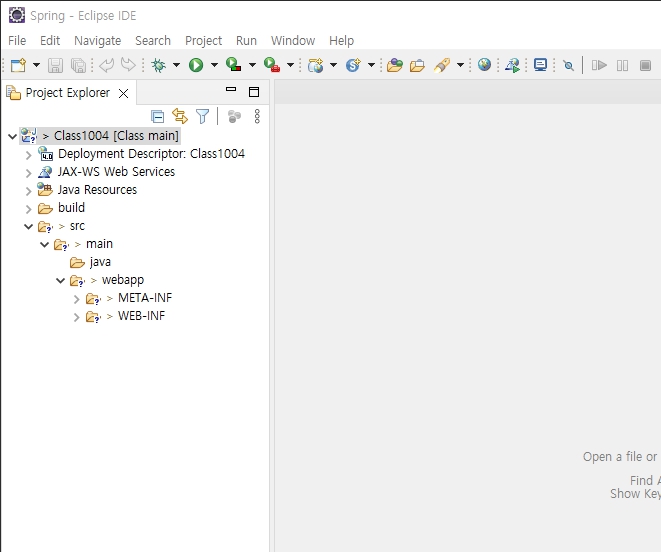Collapse the main folder
The image size is (661, 552).
(x=44, y=245)
